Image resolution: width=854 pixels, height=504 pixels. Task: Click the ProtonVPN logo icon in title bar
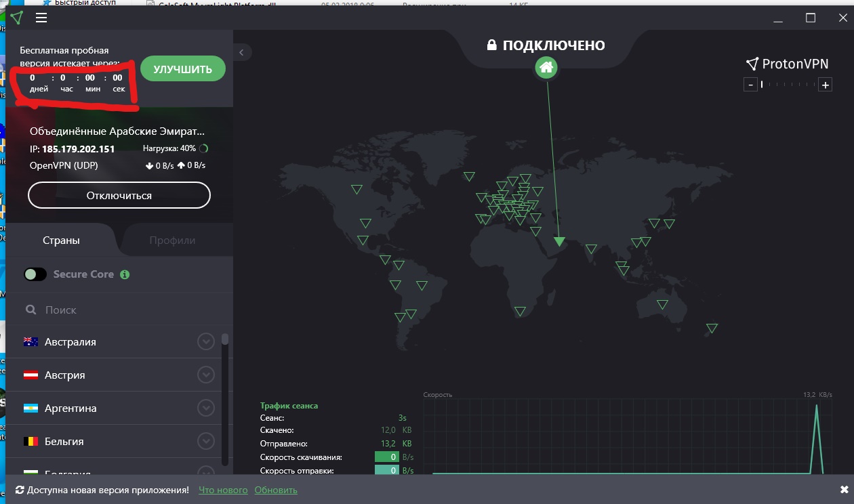point(17,18)
